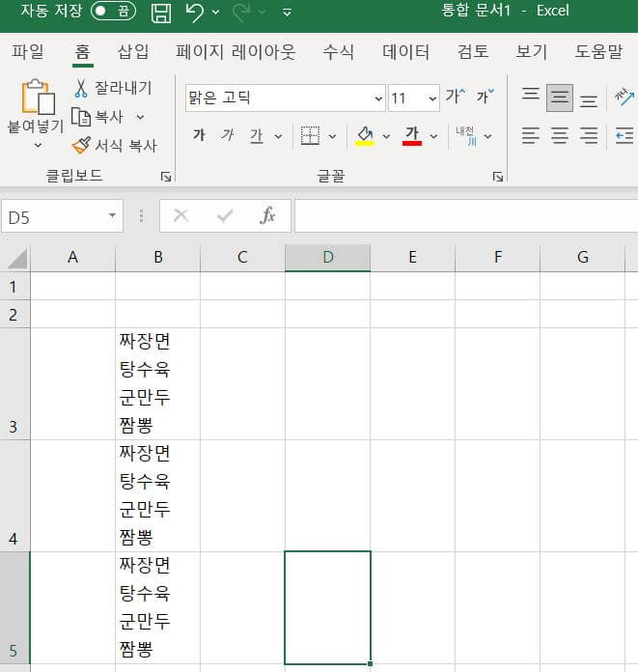Toggle Underline formatting (밑줄 가)
This screenshot has height=672, width=638.
(x=256, y=135)
